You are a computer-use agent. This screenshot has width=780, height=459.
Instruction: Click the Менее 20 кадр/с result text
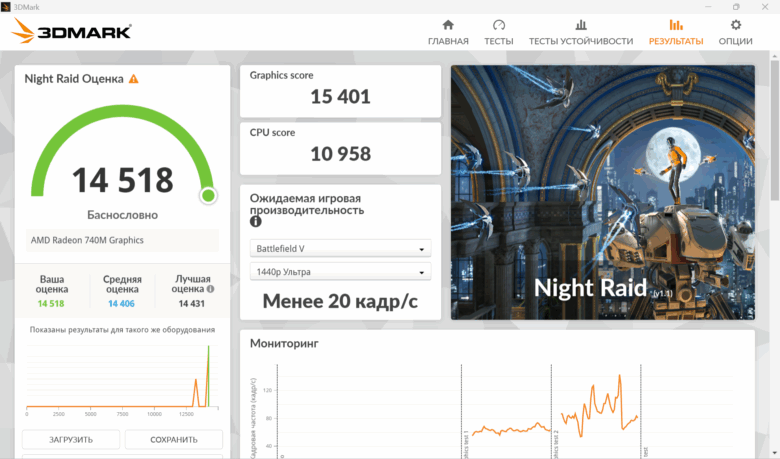pos(340,301)
